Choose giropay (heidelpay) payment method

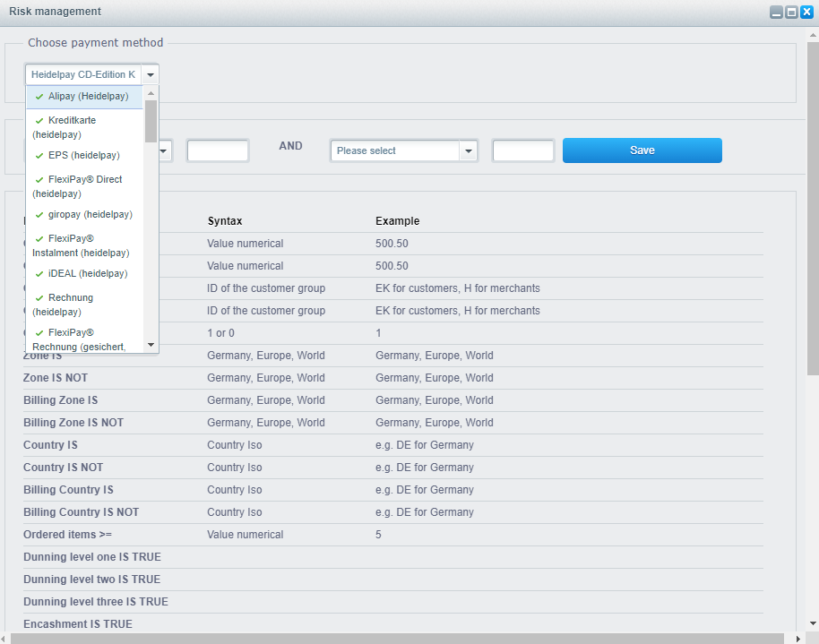click(84, 215)
